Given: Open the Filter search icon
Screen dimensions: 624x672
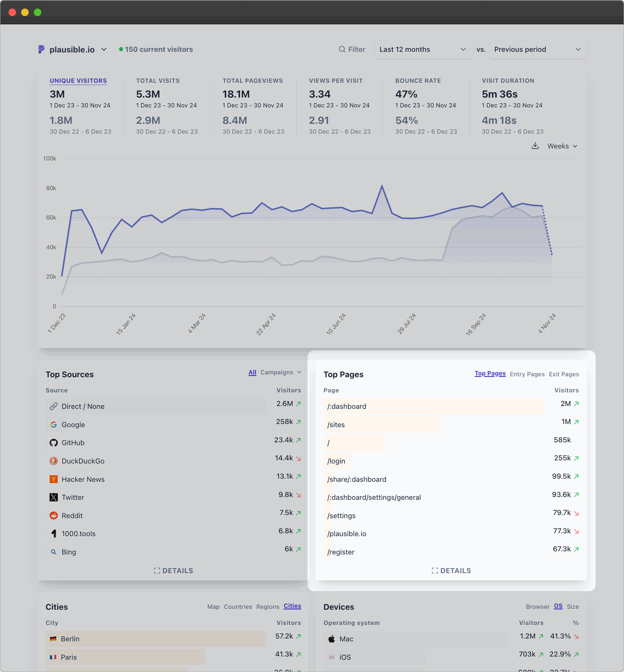Looking at the screenshot, I should click(342, 49).
